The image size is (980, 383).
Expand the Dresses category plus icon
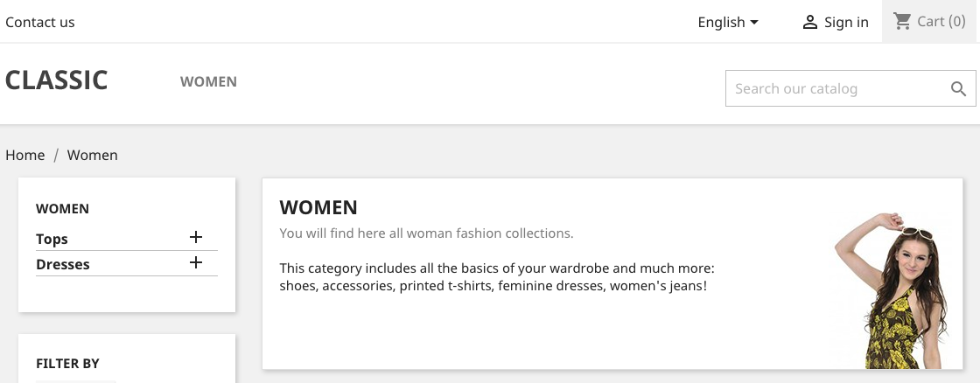(196, 262)
